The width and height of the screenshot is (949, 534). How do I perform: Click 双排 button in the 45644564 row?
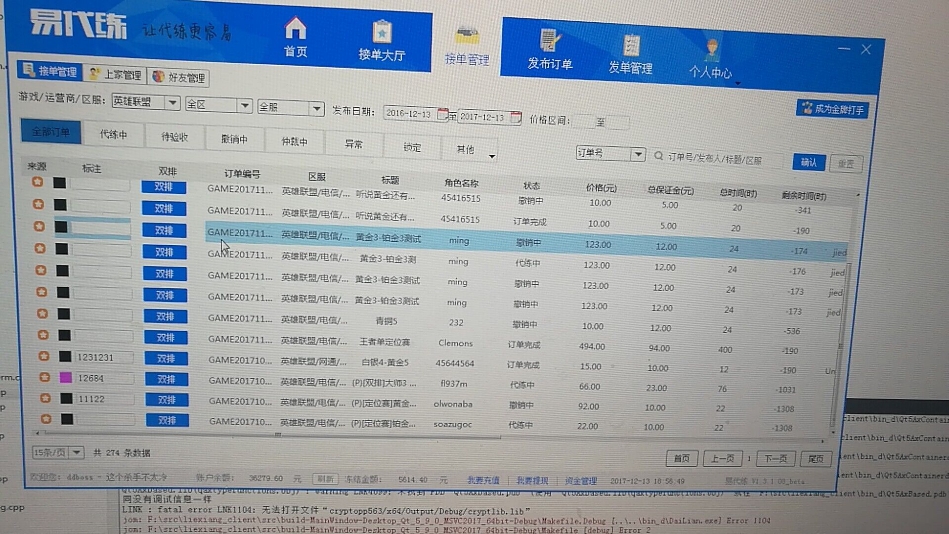[166, 358]
